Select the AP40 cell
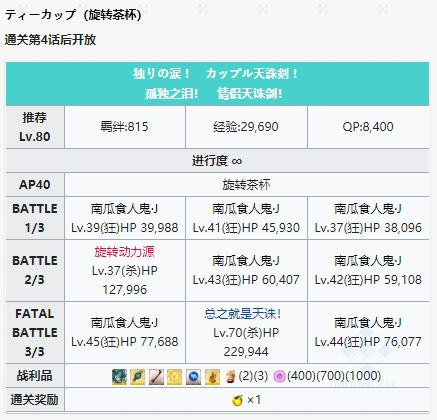 click(x=35, y=184)
